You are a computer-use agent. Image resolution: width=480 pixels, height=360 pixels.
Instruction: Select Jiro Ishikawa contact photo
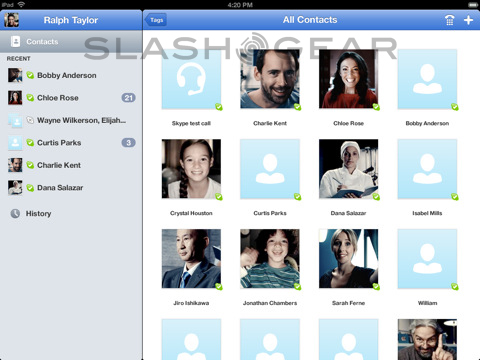[x=191, y=259]
